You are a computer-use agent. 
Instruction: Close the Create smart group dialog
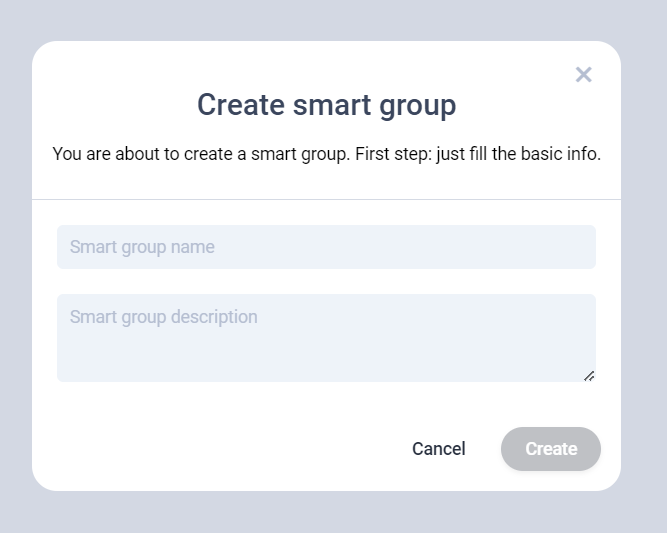[584, 74]
